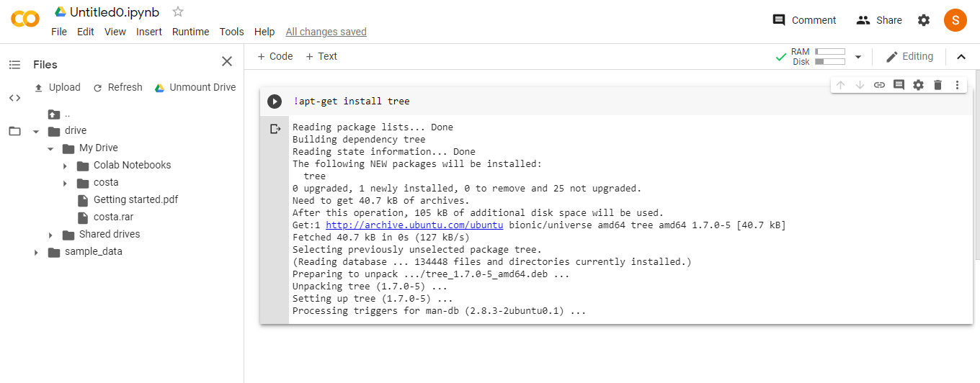
Task: Open cell more options menu
Action: [957, 85]
